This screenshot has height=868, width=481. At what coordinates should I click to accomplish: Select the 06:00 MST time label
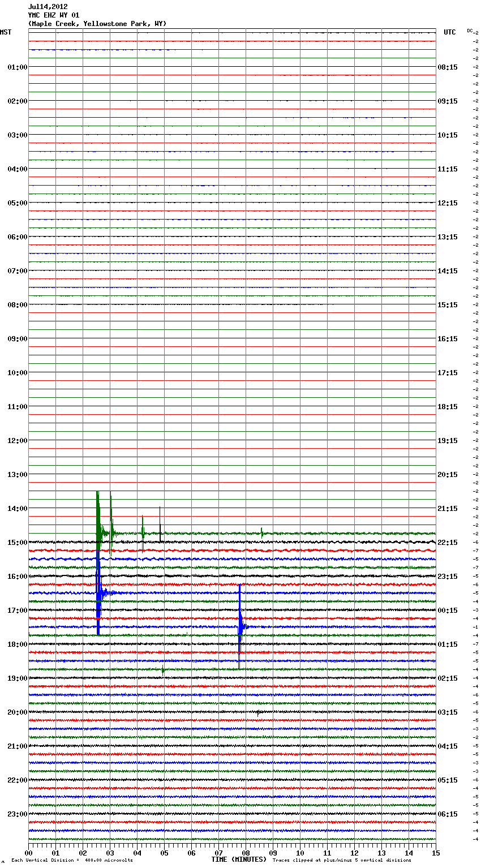point(18,237)
